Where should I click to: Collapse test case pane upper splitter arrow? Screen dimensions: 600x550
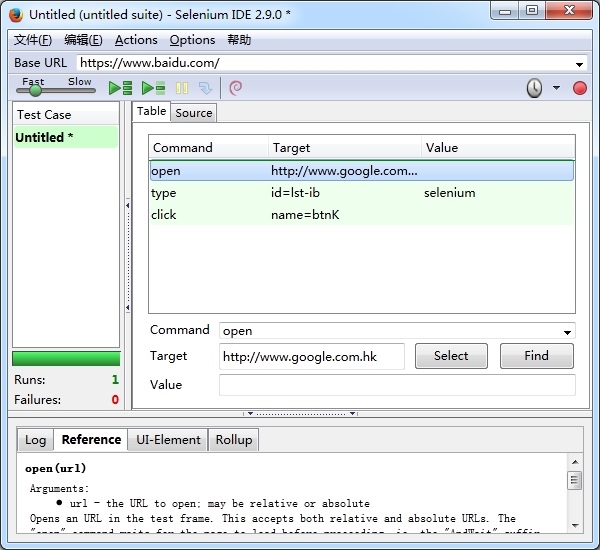tap(127, 206)
